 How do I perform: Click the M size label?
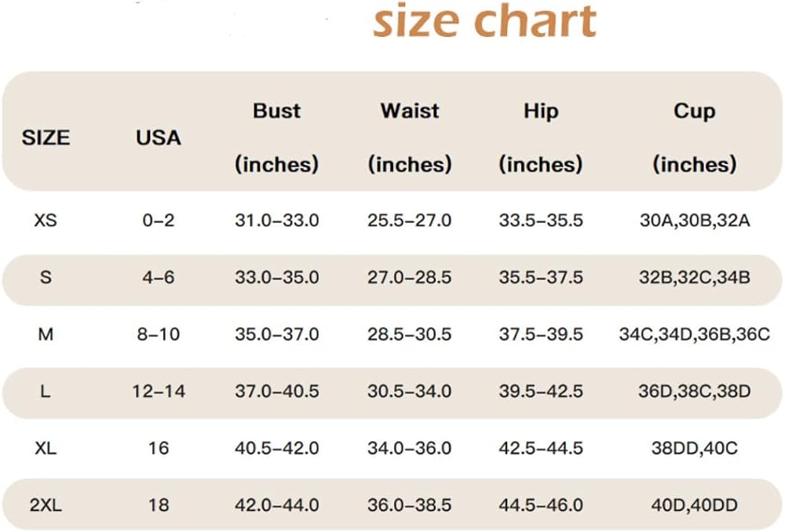46,333
